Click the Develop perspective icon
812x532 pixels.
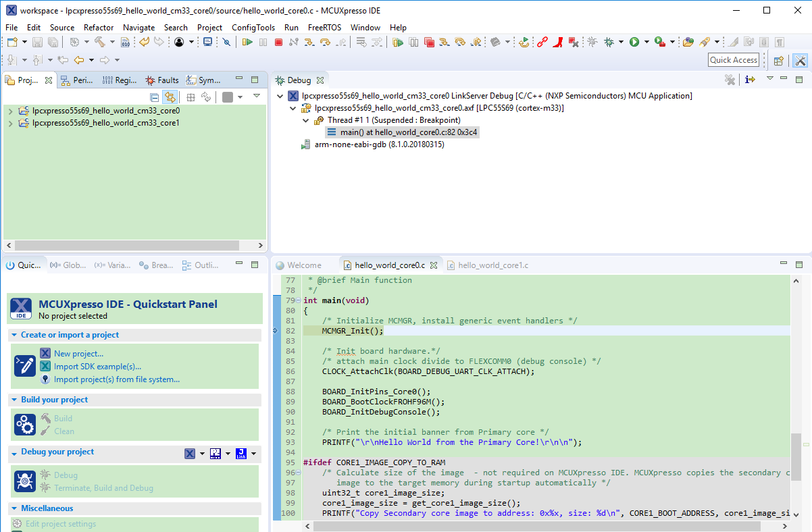point(800,60)
